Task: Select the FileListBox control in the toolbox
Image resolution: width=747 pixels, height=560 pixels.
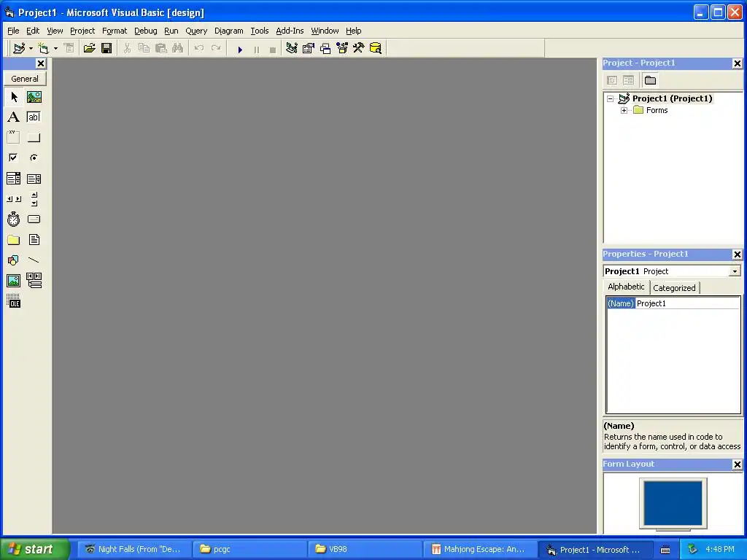Action: coord(34,239)
